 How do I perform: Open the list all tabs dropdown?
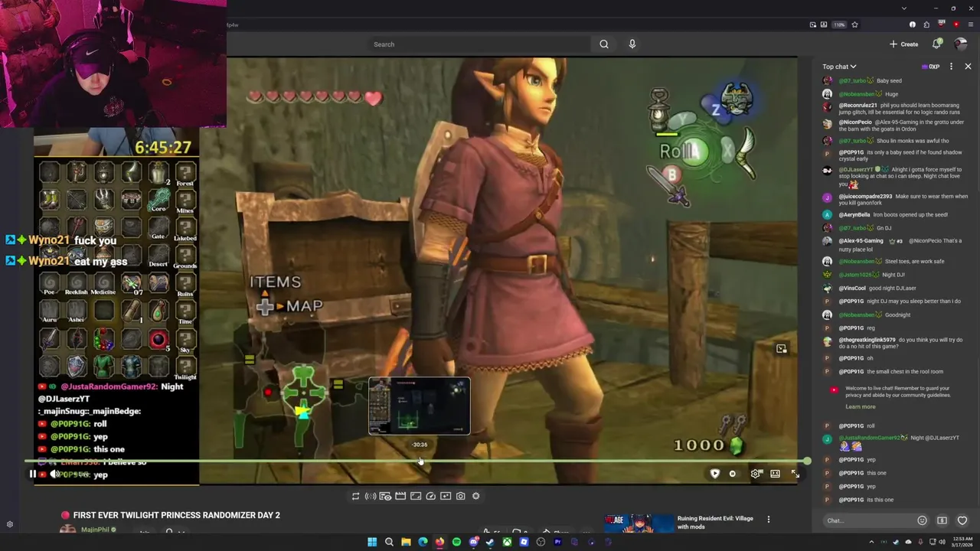(904, 8)
